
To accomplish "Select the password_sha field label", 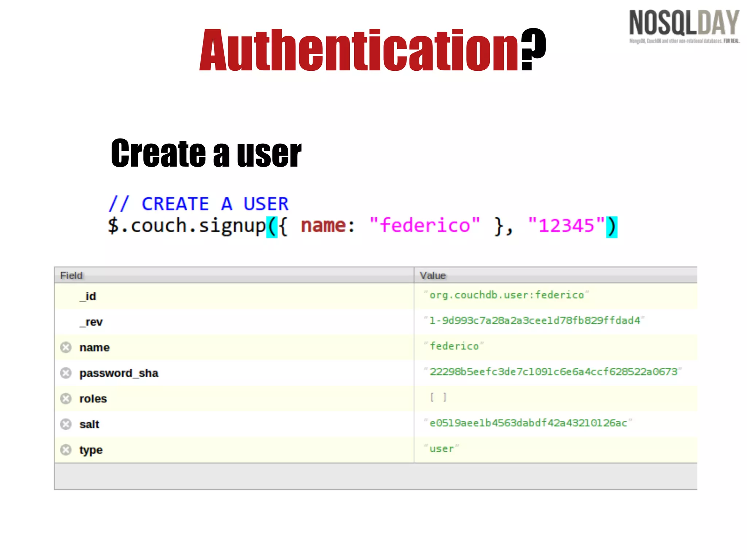I will pos(119,373).
